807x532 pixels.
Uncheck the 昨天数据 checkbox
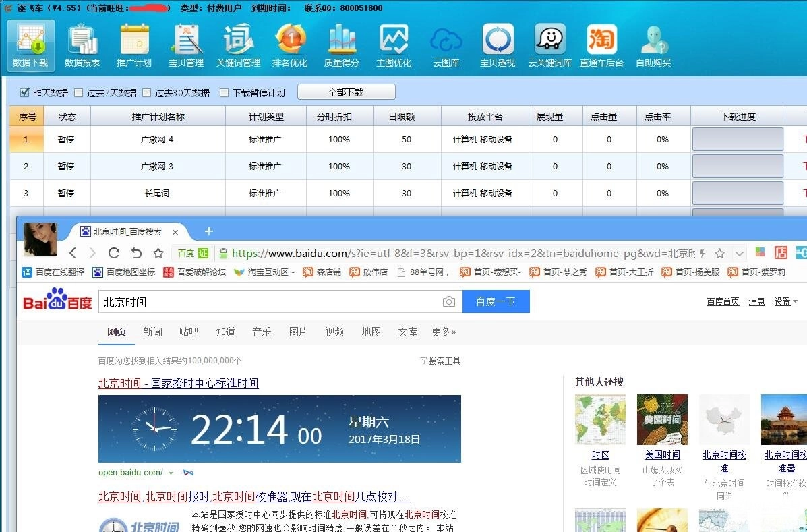point(25,92)
